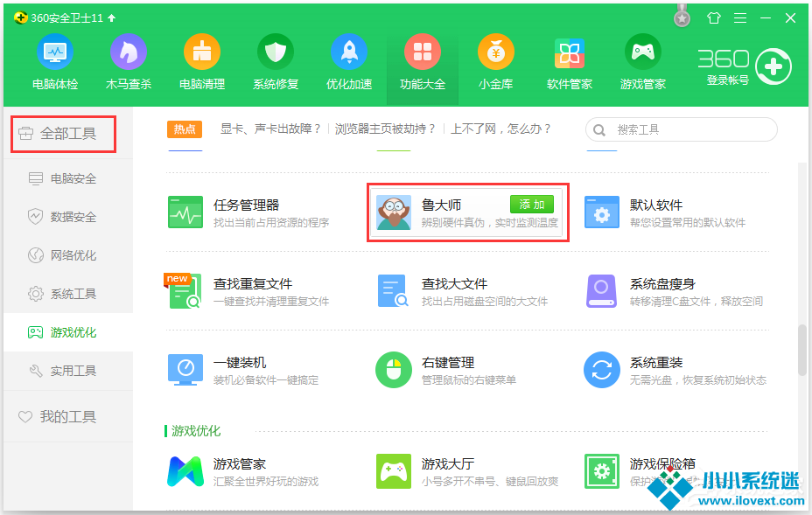This screenshot has width=812, height=515.
Task: Open 电脑体检 (PC checkup) icon
Action: (55, 52)
